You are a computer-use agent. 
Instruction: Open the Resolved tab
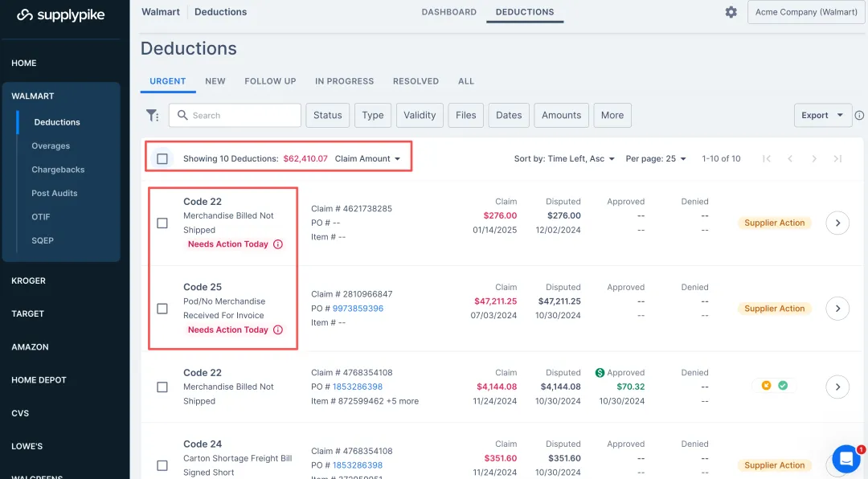pyautogui.click(x=416, y=81)
